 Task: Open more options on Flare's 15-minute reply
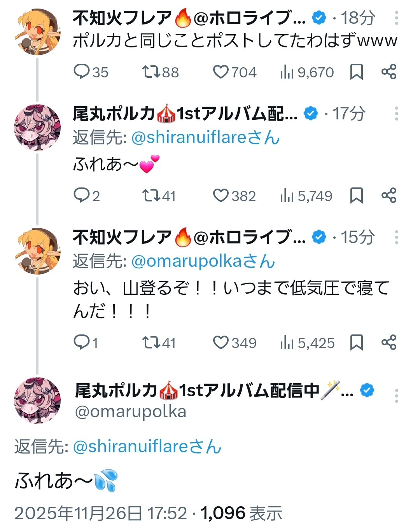point(396,237)
